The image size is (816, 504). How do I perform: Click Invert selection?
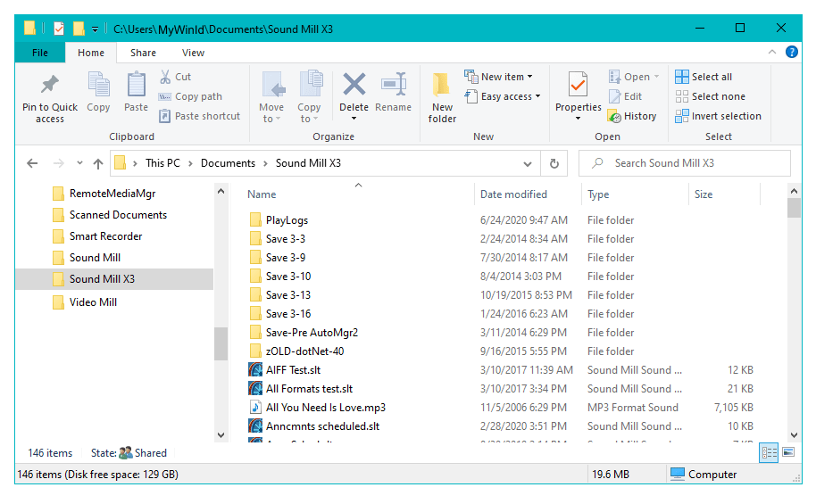click(x=718, y=116)
